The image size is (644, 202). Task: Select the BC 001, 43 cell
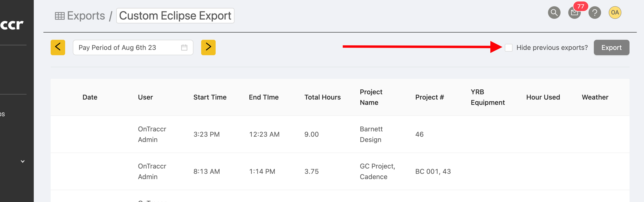coord(433,171)
